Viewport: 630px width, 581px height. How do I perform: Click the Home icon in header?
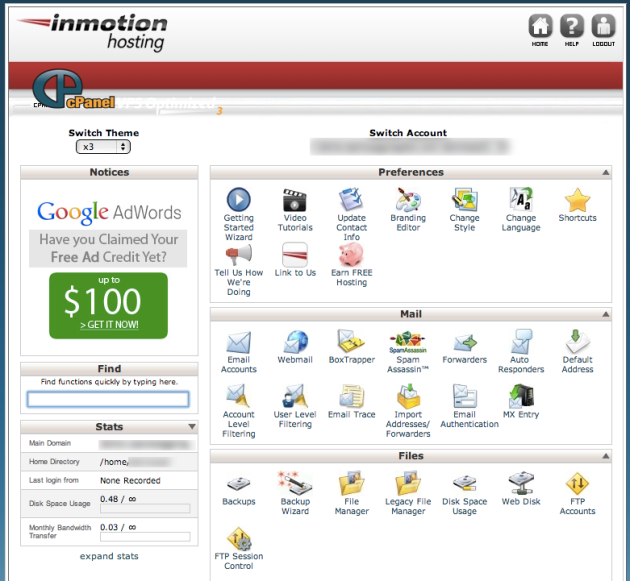pos(540,27)
